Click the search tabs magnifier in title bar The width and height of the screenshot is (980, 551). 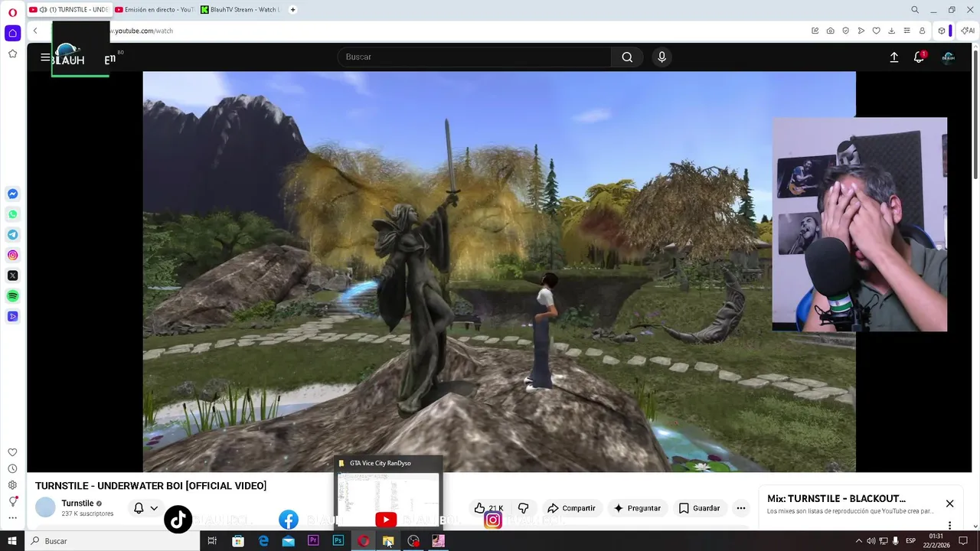click(914, 10)
